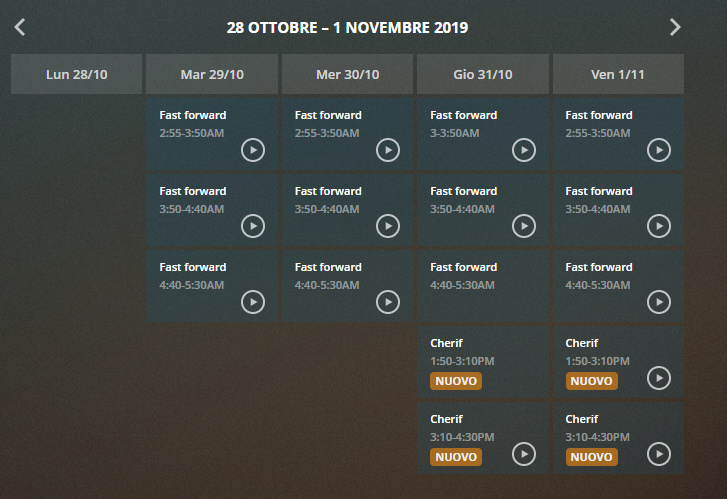This screenshot has width=727, height=499.
Task: Play Friday's 1:50-3:10PM Cherif episode
Action: 659,378
